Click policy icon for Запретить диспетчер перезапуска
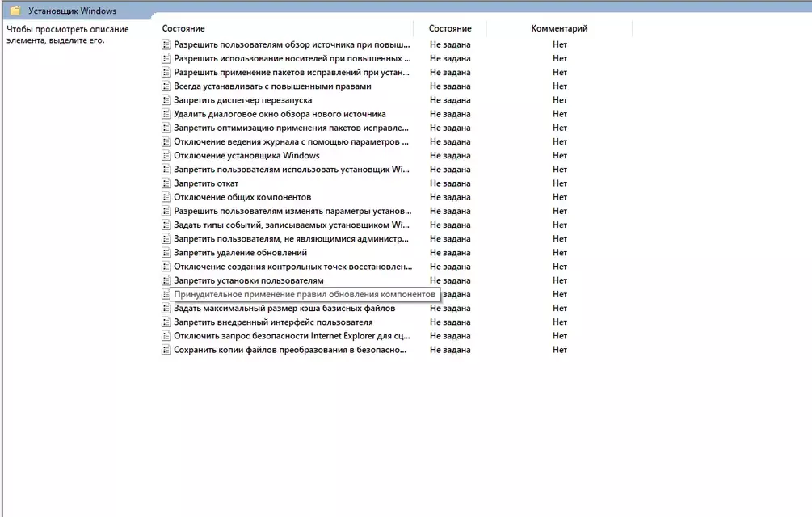The width and height of the screenshot is (812, 517). 166,100
